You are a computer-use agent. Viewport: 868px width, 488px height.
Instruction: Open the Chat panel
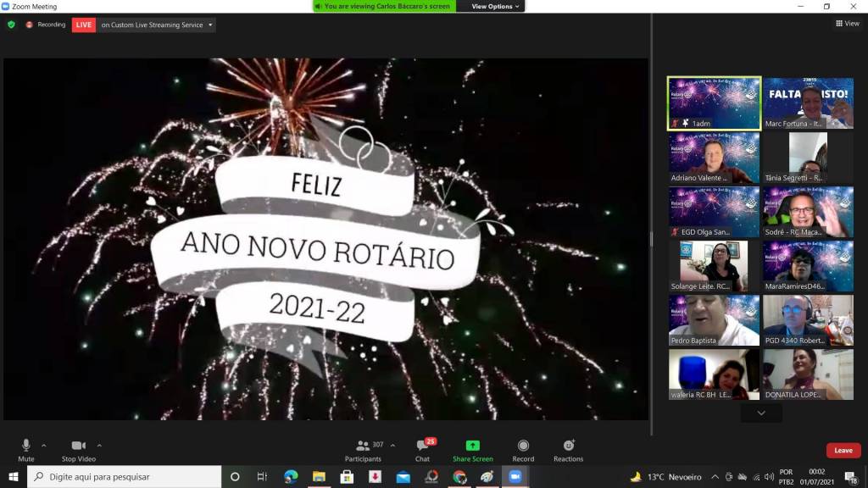pos(422,448)
